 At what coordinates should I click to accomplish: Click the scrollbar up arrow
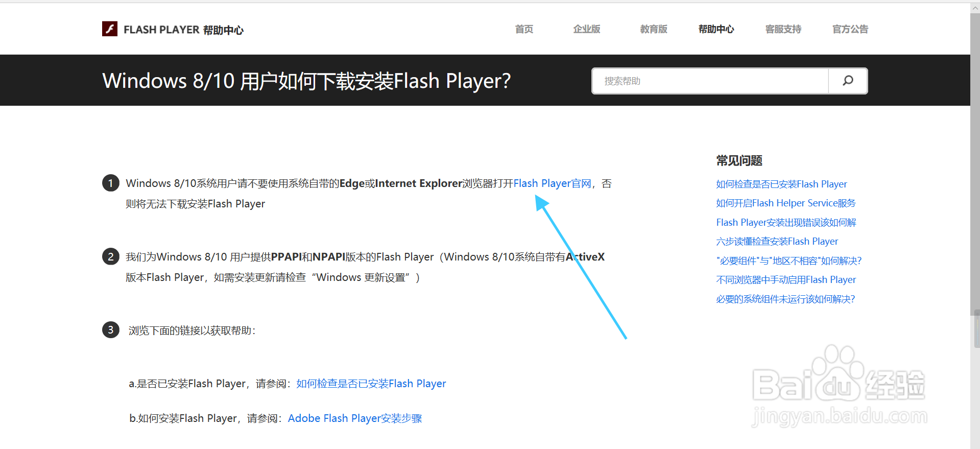click(975, 8)
